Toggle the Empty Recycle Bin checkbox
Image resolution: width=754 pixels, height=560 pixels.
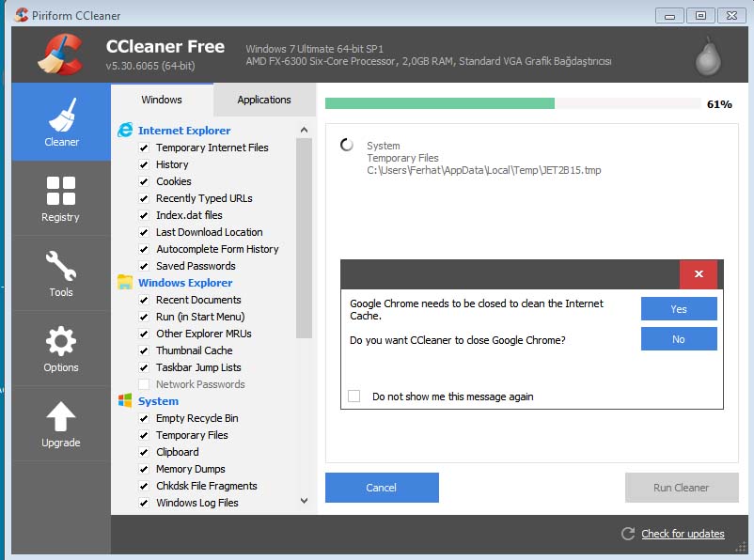pyautogui.click(x=144, y=418)
